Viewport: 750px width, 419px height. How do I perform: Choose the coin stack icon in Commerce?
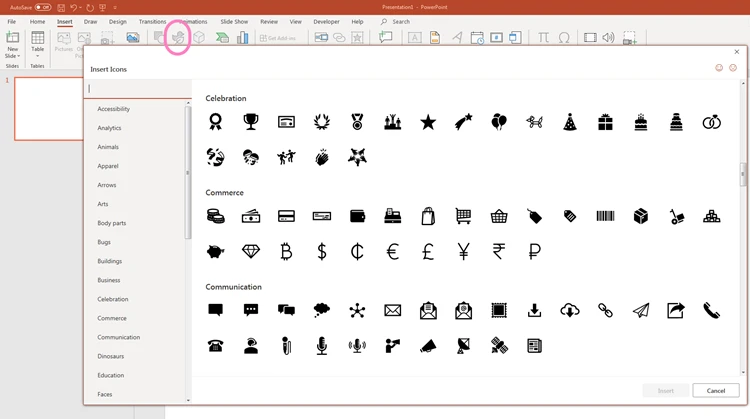pos(215,216)
